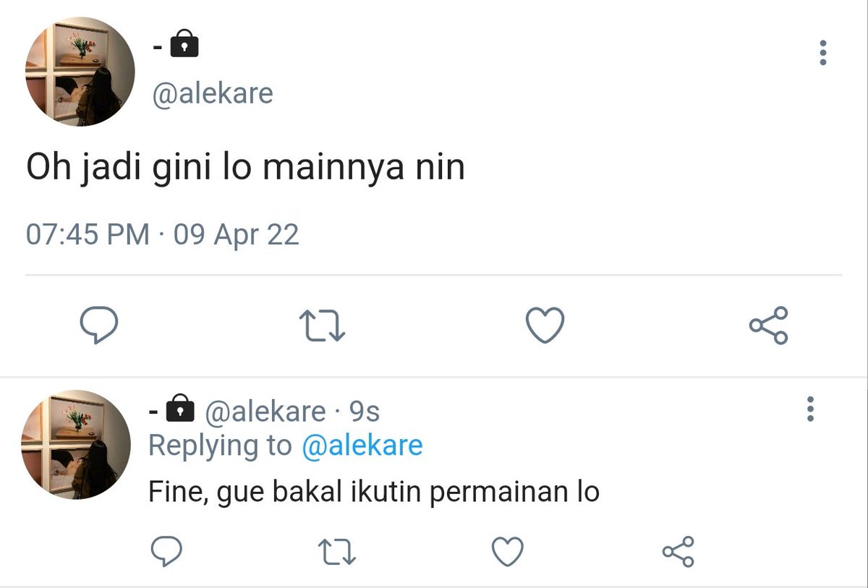Select @alekare handle in reply header
The image size is (868, 588).
click(265, 412)
